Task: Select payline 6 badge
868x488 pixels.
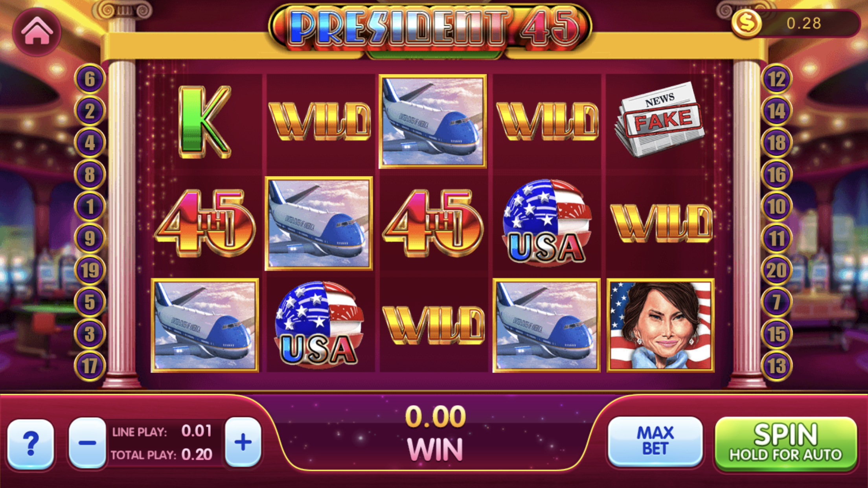Action: coord(90,79)
